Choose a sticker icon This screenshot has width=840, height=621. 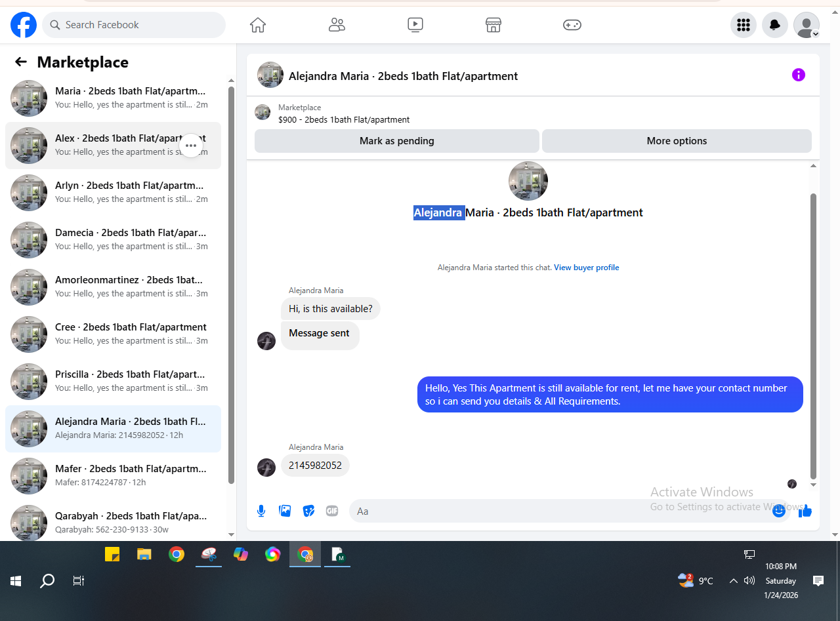pyautogui.click(x=308, y=511)
